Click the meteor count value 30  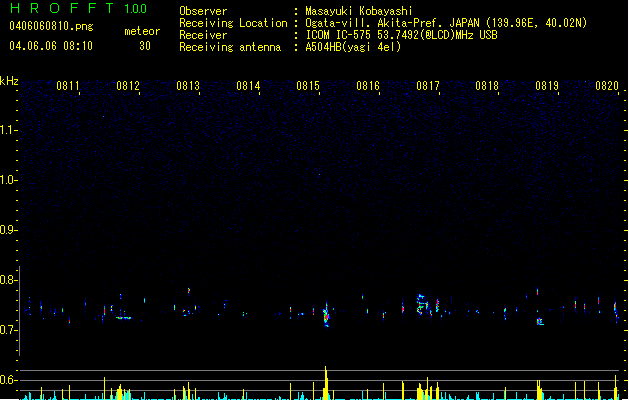click(145, 46)
